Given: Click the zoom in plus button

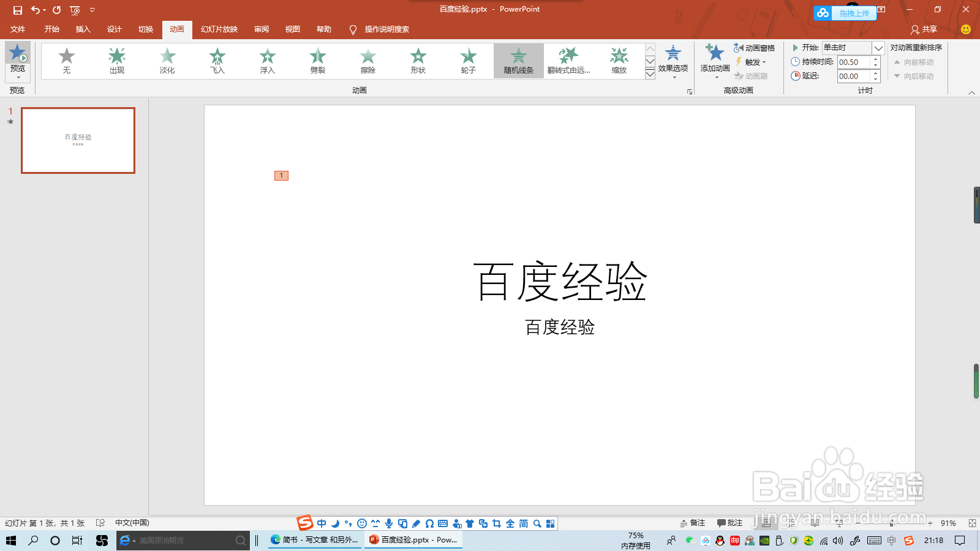Looking at the screenshot, I should pyautogui.click(x=930, y=523).
